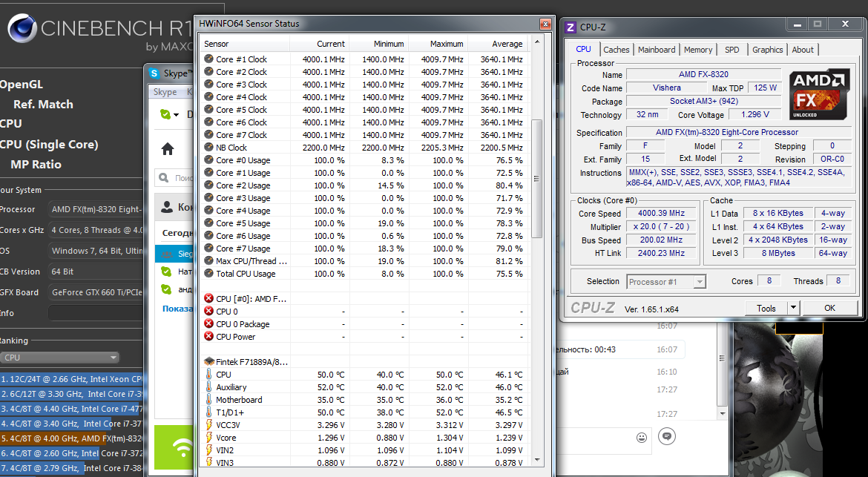The width and height of the screenshot is (868, 477).
Task: Click the Skype logo in title bar
Action: (154, 73)
